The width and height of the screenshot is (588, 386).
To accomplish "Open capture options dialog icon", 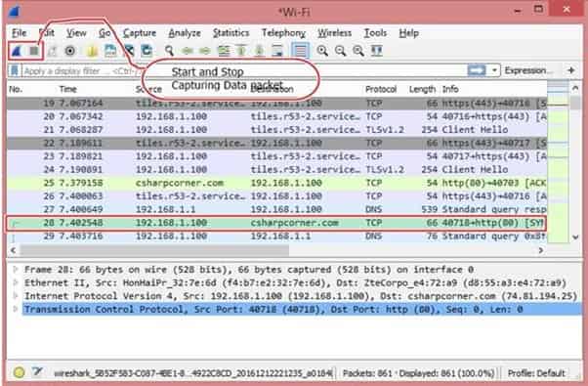I will [70, 50].
